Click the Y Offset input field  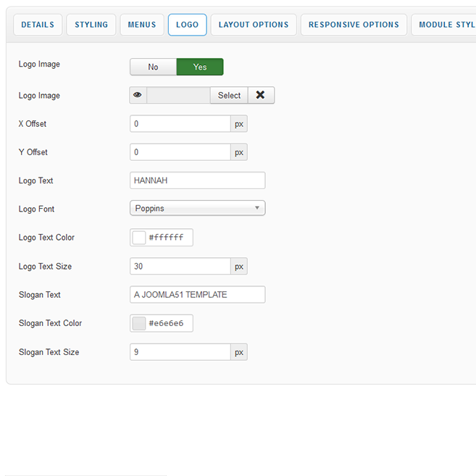pyautogui.click(x=180, y=152)
